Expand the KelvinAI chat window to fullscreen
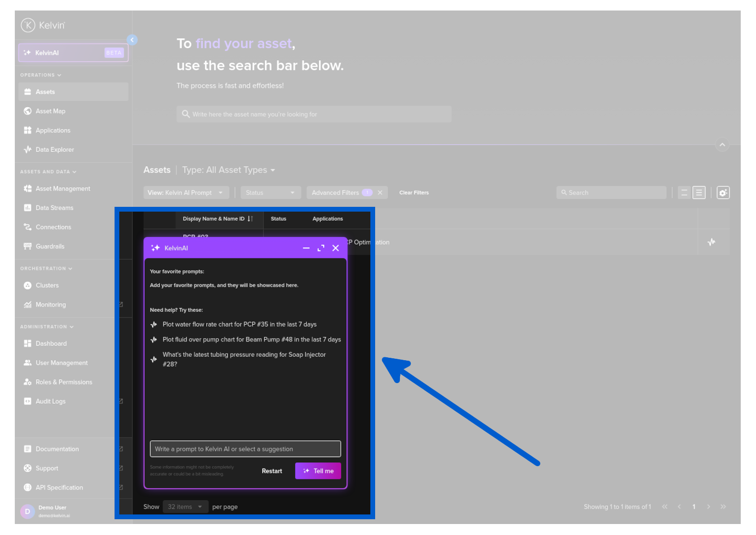Image resolution: width=756 pixels, height=535 pixels. tap(321, 248)
